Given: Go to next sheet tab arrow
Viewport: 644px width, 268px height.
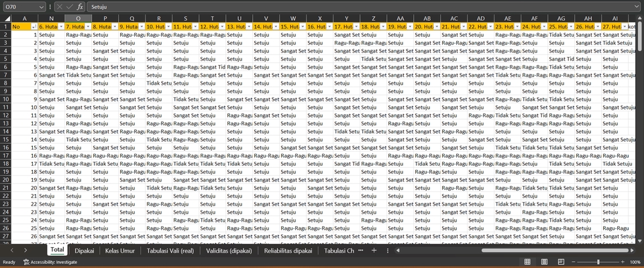Looking at the screenshot, I should coord(25,250).
